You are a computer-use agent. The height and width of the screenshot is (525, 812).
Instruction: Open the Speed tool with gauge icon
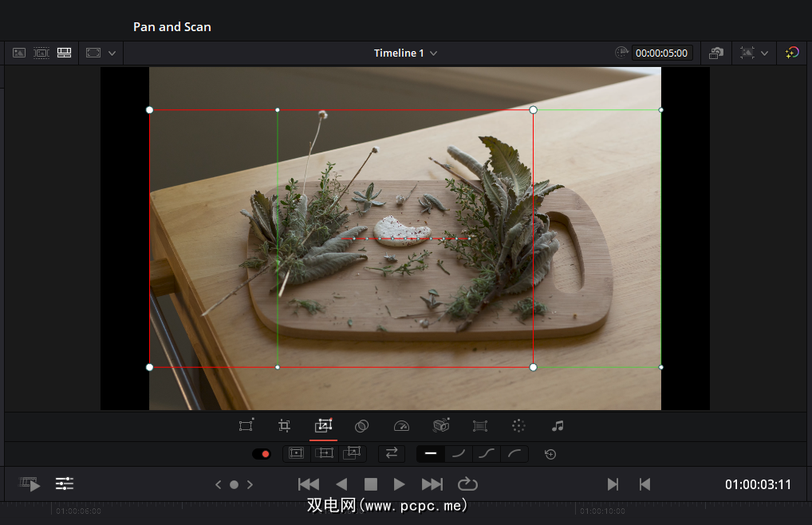click(x=401, y=426)
